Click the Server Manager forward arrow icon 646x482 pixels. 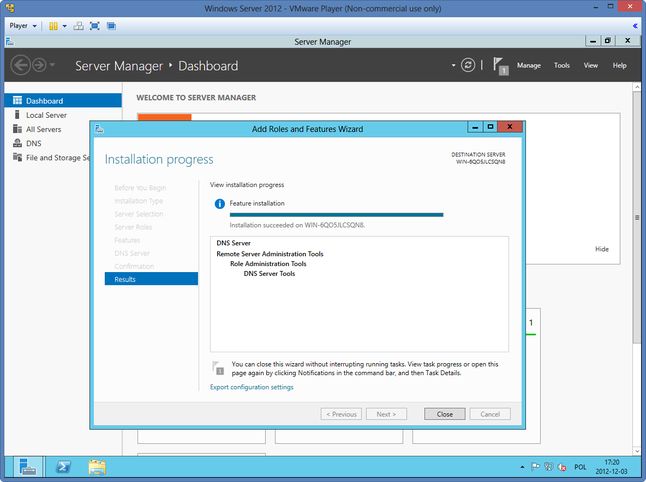point(40,65)
